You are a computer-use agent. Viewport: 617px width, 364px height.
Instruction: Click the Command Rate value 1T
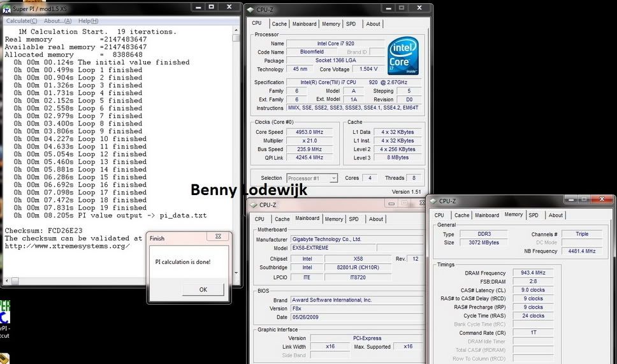(x=534, y=333)
